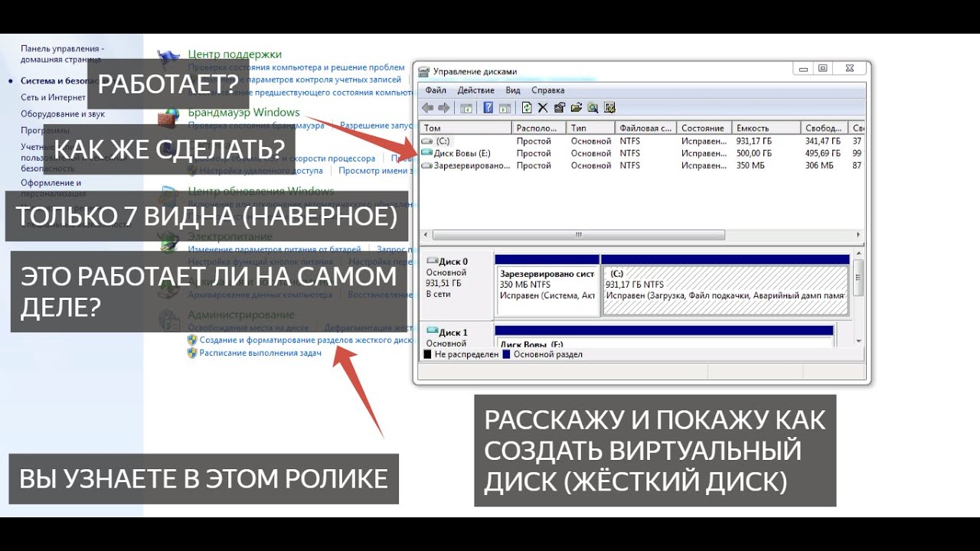Sort by the Располо... column header

(539, 128)
